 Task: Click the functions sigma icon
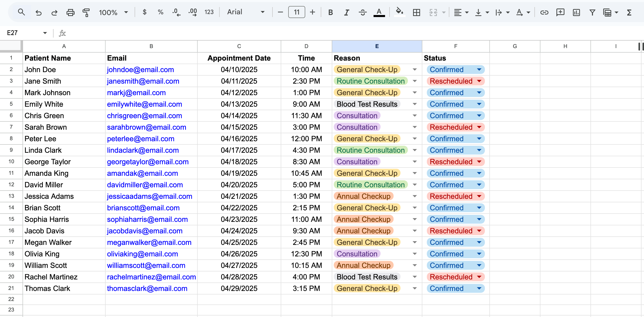tap(629, 12)
